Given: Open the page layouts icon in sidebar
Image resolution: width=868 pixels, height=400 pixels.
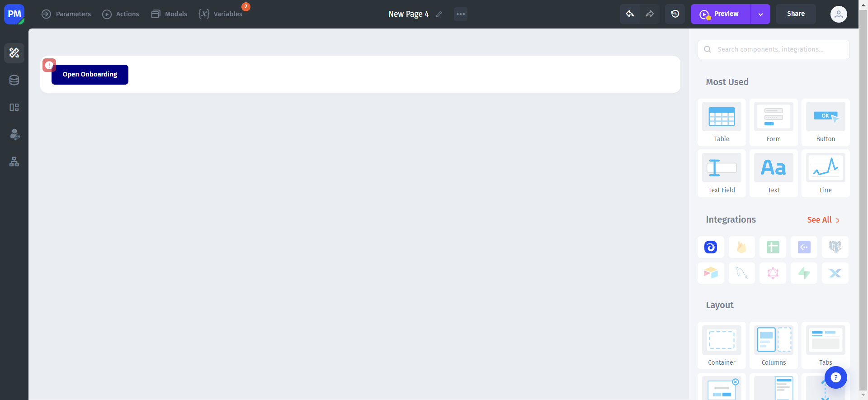Looking at the screenshot, I should point(14,107).
